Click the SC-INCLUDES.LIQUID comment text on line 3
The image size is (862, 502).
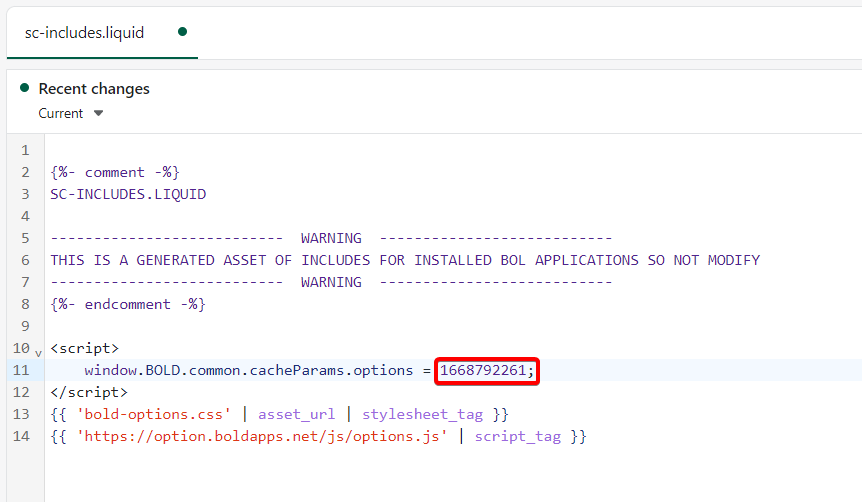click(128, 194)
